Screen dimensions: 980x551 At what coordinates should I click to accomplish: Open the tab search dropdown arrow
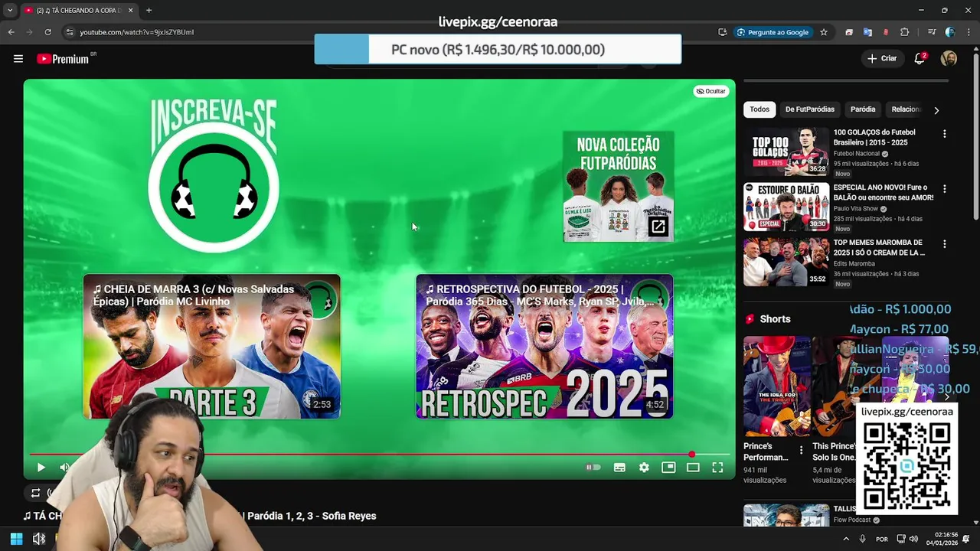click(10, 10)
